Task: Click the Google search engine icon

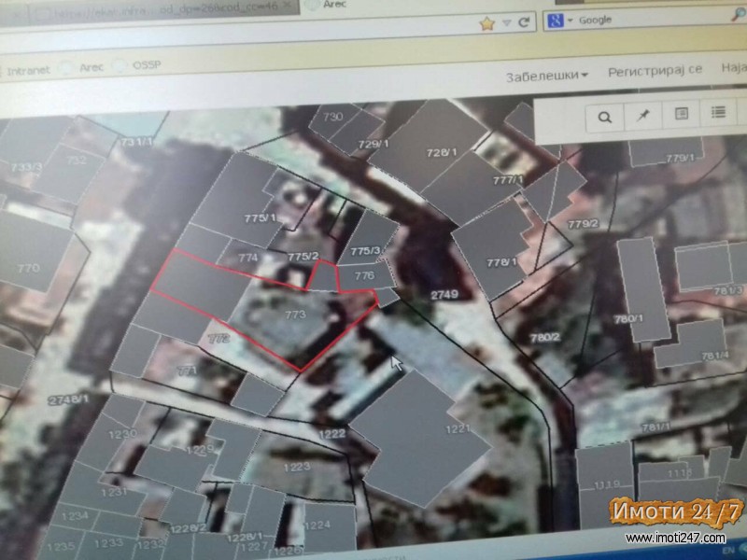Action: (x=552, y=21)
